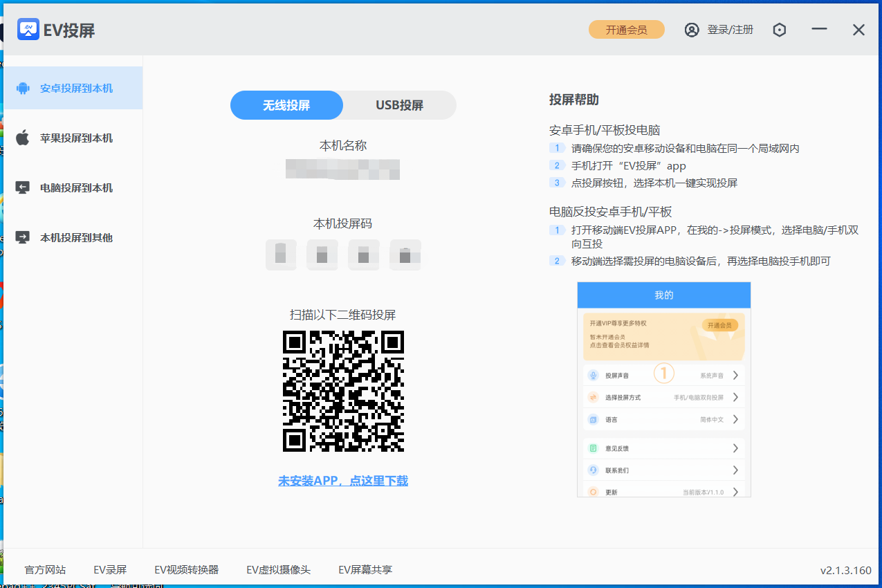The image size is (882, 588).
Task: Open 未安装APP，点这里下载 download link
Action: pos(343,481)
